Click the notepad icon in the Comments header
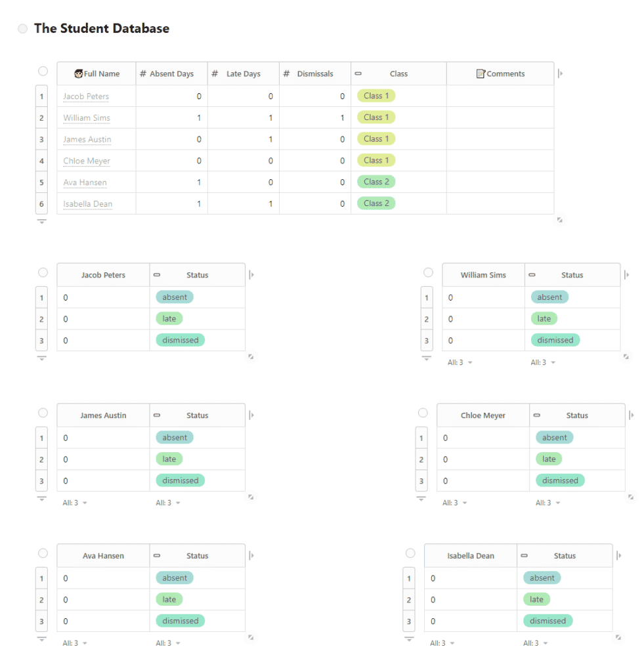The height and width of the screenshot is (672, 644). [481, 74]
